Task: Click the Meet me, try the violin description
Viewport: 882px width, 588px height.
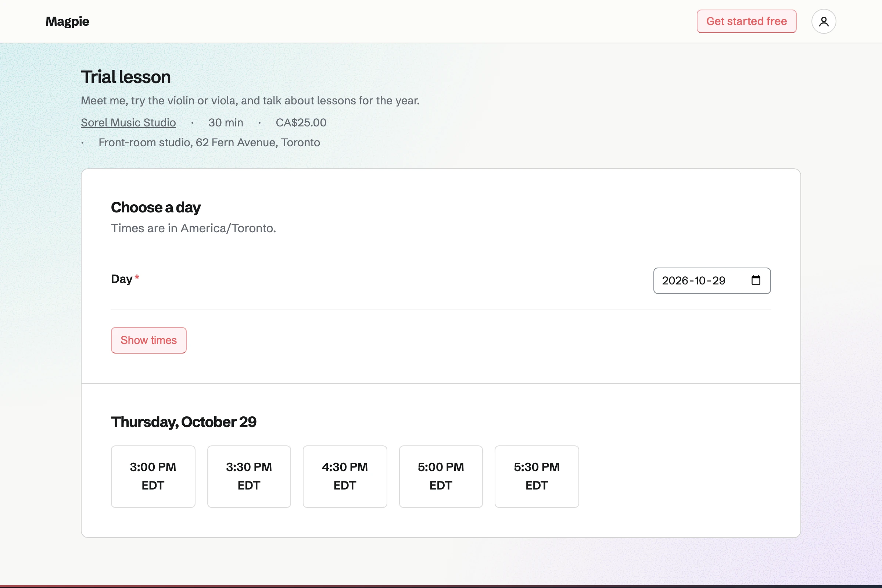Action: tap(250, 100)
